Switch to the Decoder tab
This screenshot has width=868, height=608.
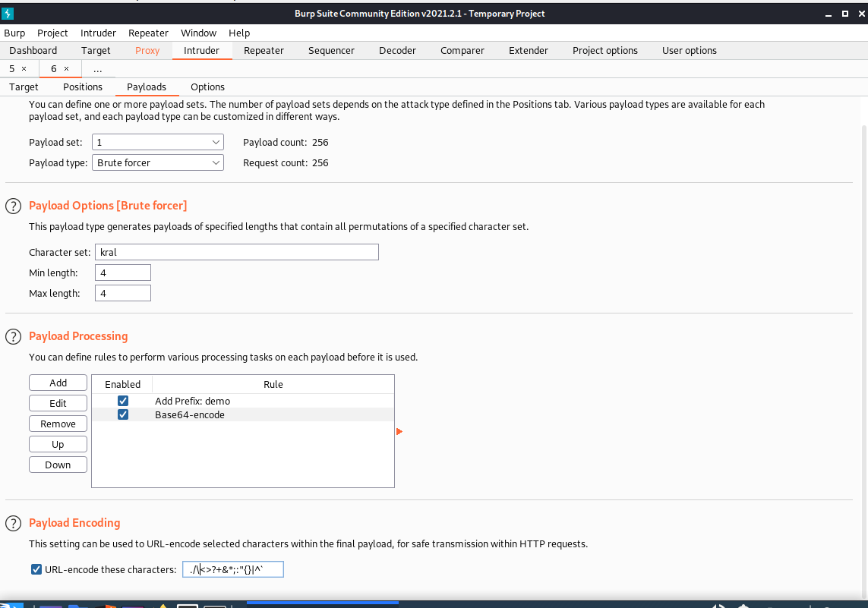tap(397, 50)
